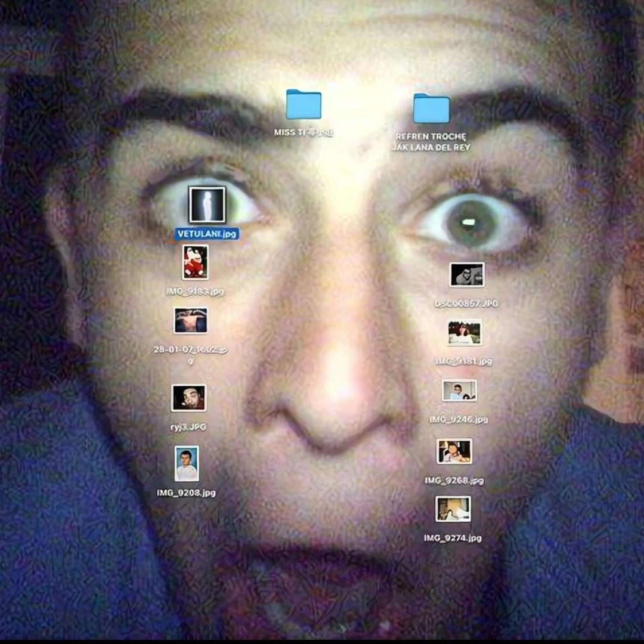This screenshot has height=644, width=644.
Task: Click the IMG_9268.jpg filename text
Action: (454, 480)
